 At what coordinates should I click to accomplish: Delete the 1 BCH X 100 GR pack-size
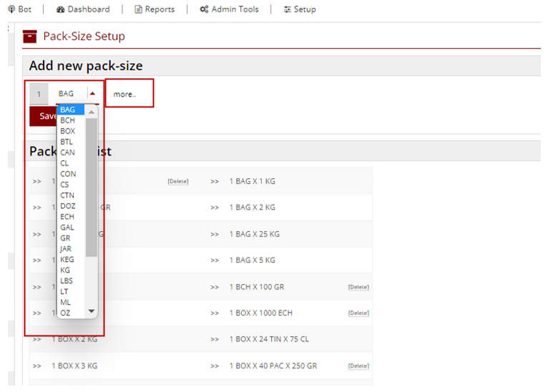358,287
